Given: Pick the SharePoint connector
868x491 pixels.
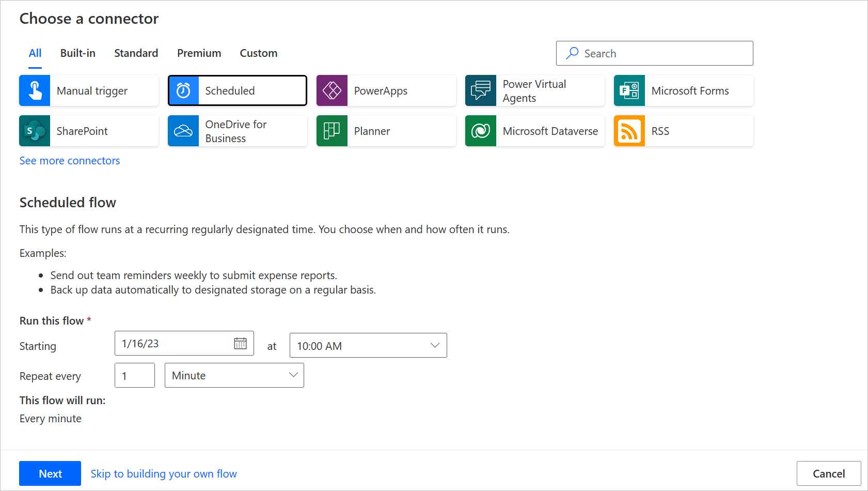Looking at the screenshot, I should click(x=89, y=131).
